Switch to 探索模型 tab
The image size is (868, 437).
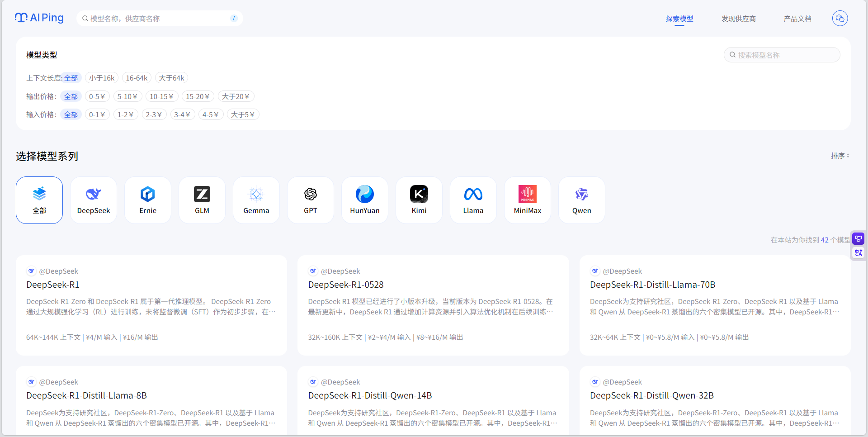679,19
